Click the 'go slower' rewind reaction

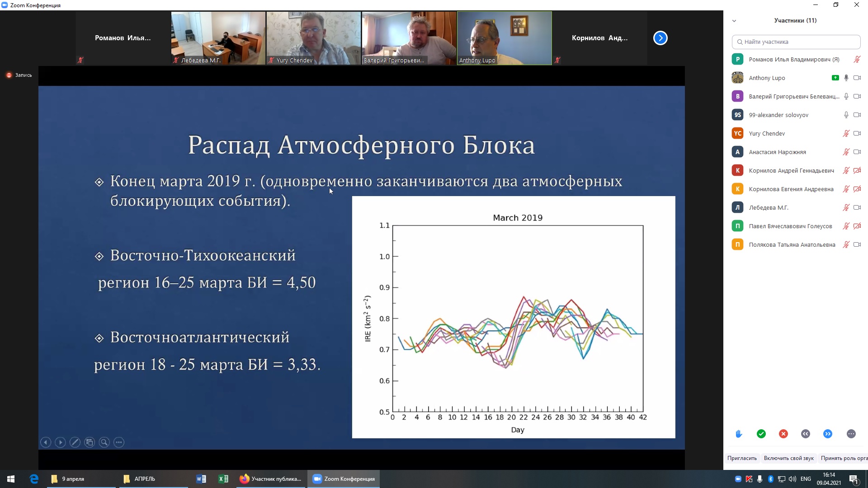click(806, 434)
